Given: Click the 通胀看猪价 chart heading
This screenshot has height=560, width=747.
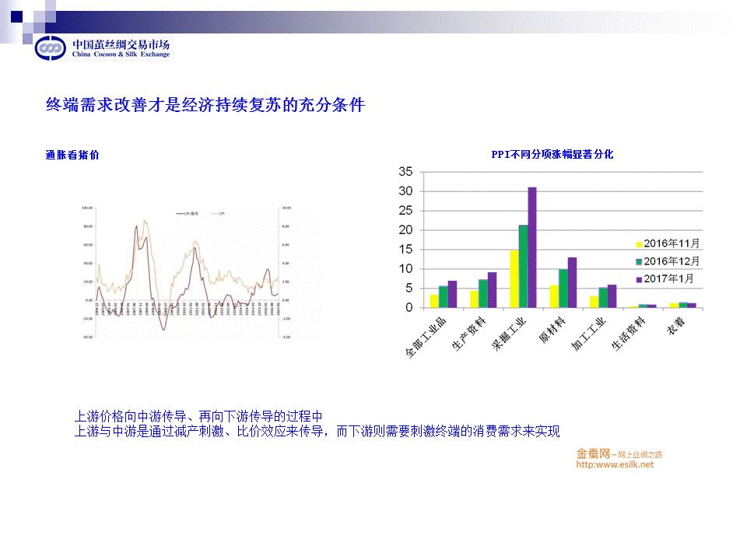Looking at the screenshot, I should pyautogui.click(x=72, y=155).
